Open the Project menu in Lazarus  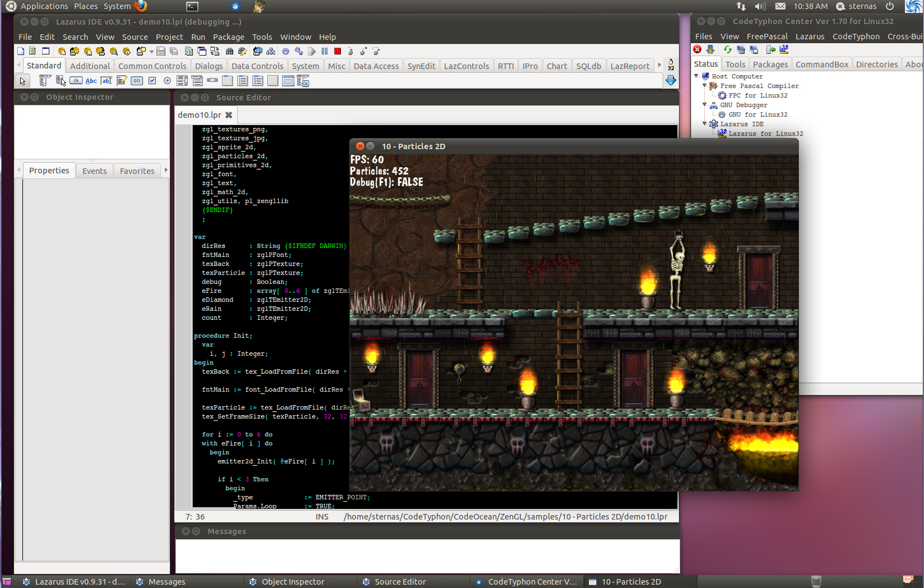point(169,37)
